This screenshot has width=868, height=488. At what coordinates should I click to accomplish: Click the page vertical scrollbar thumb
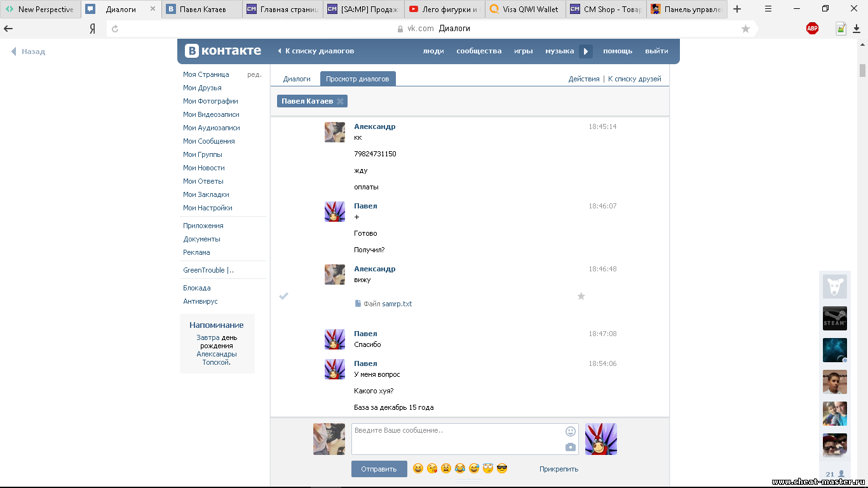tap(862, 70)
